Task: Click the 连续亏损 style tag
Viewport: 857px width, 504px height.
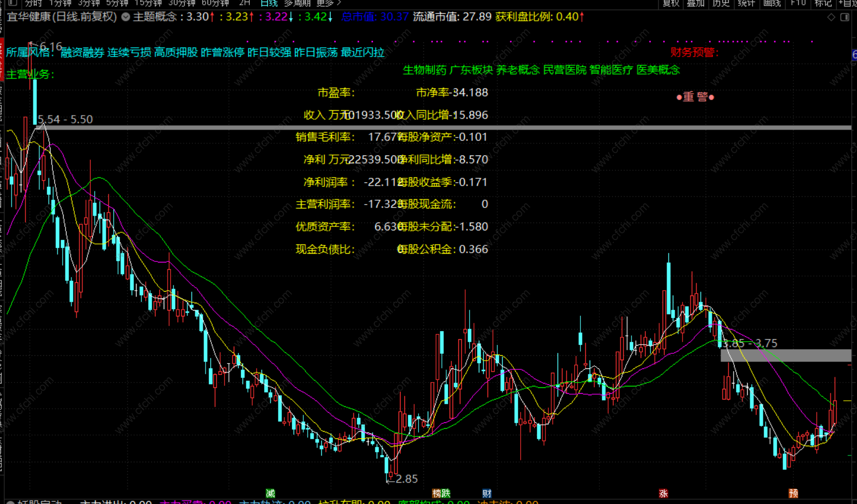Action: [x=129, y=52]
